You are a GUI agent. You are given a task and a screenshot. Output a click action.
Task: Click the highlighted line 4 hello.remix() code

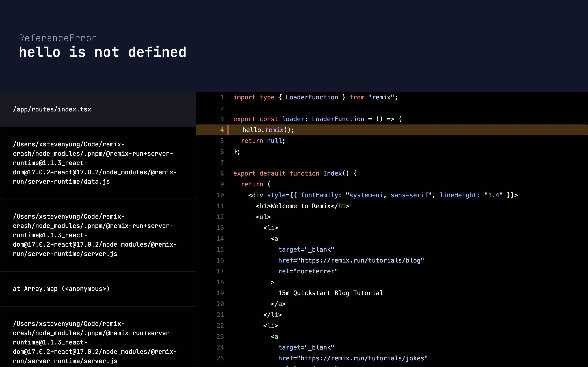pyautogui.click(x=268, y=130)
